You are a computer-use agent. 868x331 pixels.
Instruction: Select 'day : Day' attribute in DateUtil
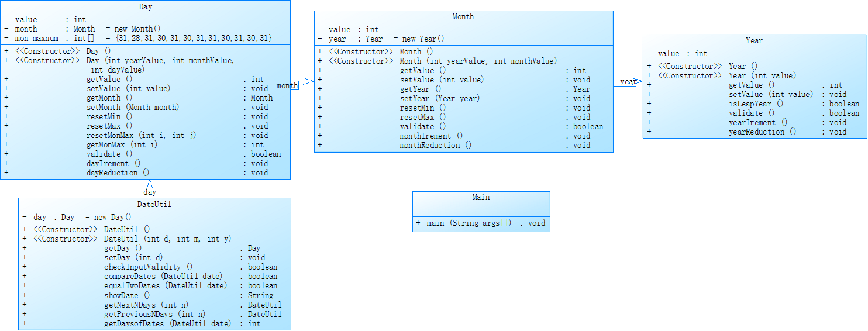77,217
